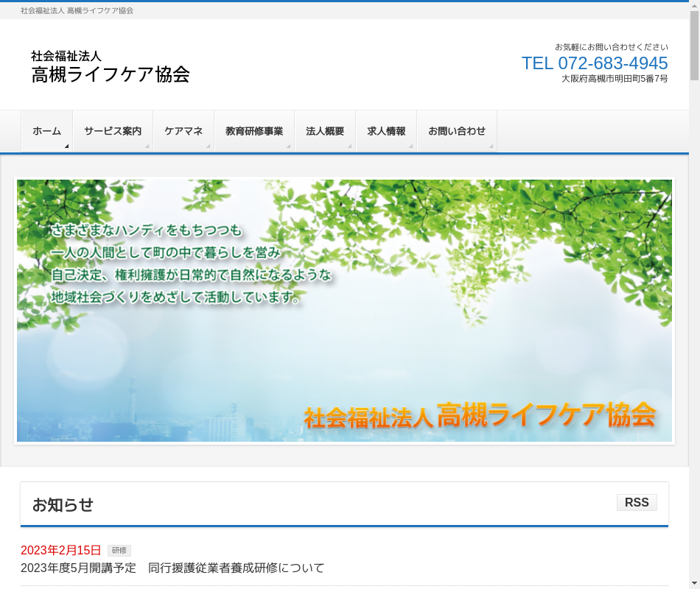Click the scrollbar up arrow
The image size is (700, 589).
point(694,6)
